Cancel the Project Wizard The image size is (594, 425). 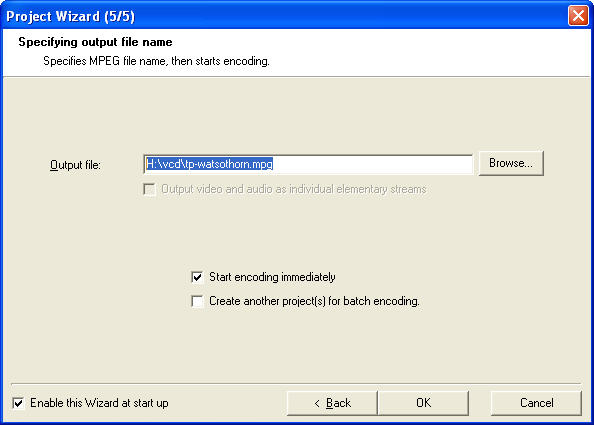[536, 403]
